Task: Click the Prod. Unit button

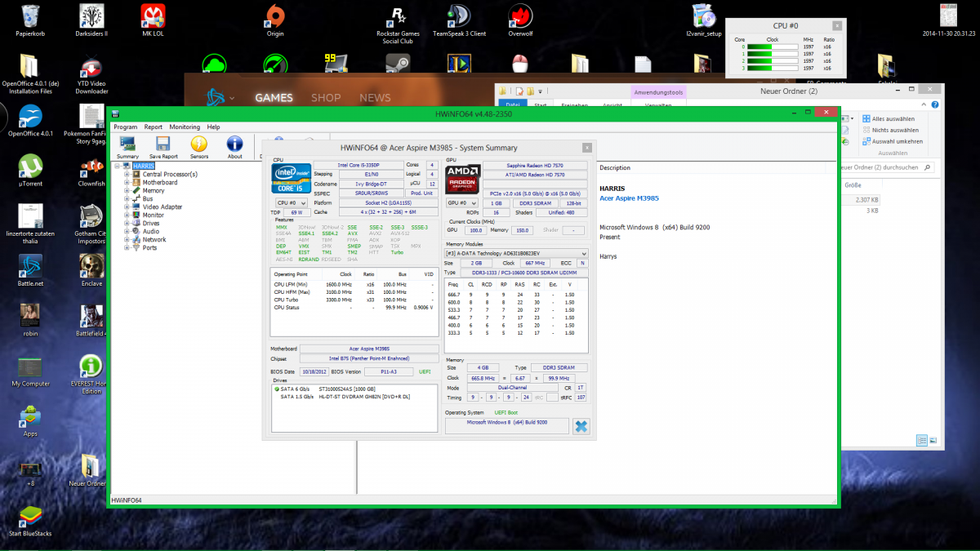Action: pyautogui.click(x=422, y=193)
